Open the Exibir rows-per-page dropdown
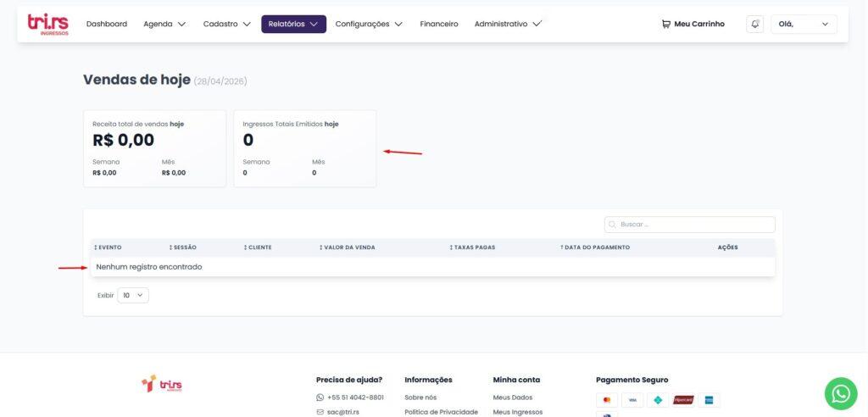 [133, 296]
